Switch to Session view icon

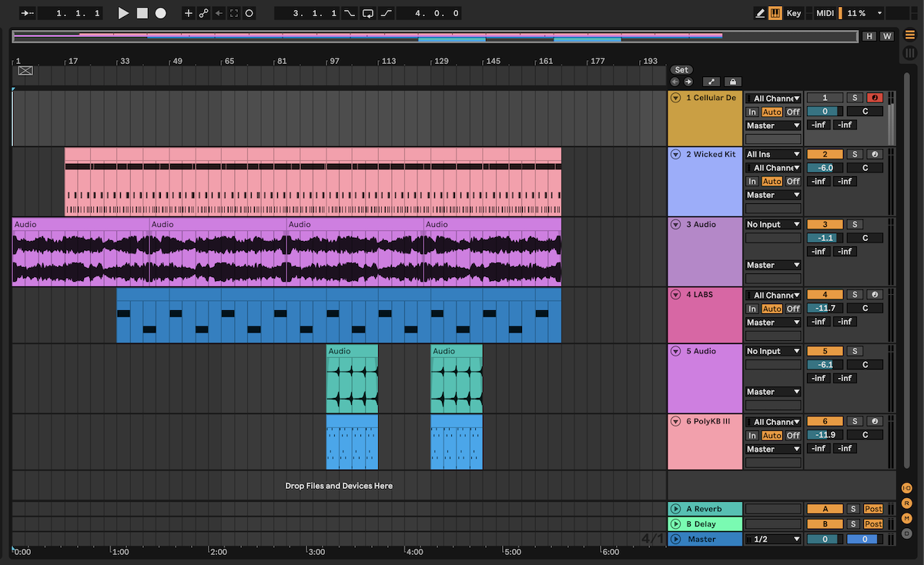(910, 52)
